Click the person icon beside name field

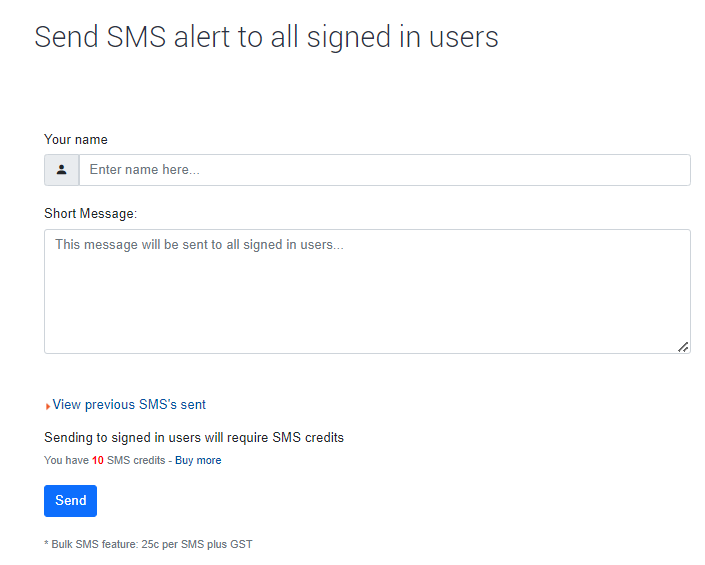[61, 170]
